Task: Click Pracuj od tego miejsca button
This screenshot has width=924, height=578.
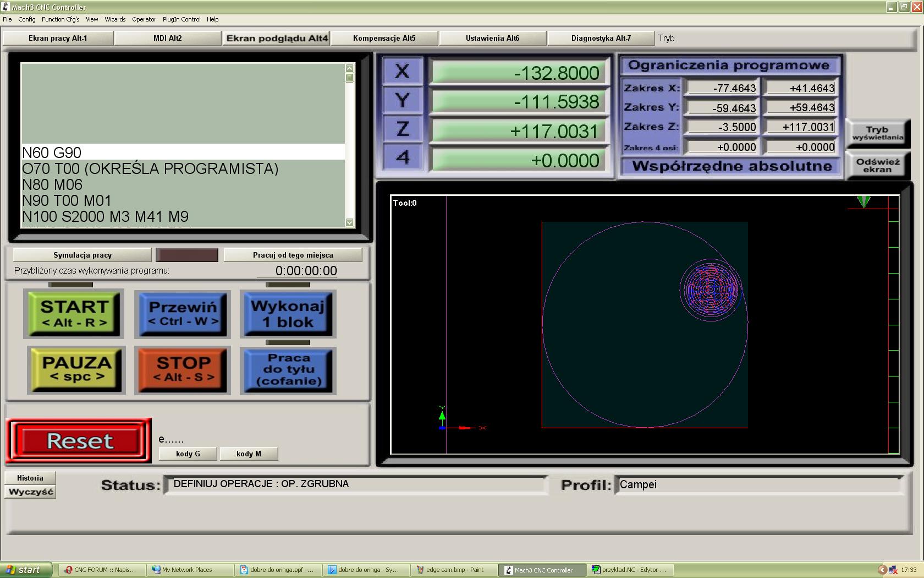Action: (293, 255)
